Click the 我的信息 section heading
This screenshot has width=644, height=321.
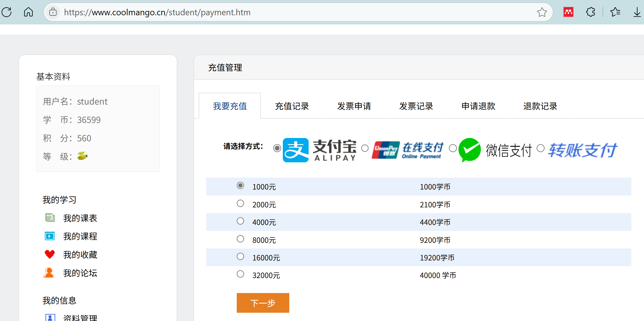59,301
